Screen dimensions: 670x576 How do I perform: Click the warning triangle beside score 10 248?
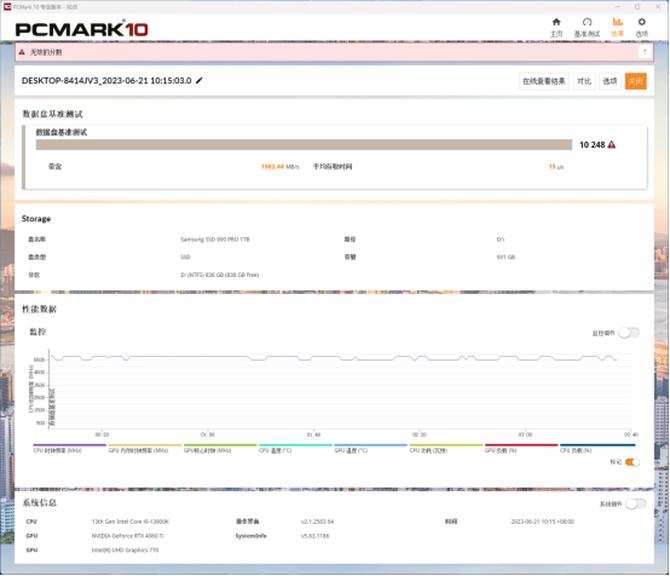(x=611, y=145)
